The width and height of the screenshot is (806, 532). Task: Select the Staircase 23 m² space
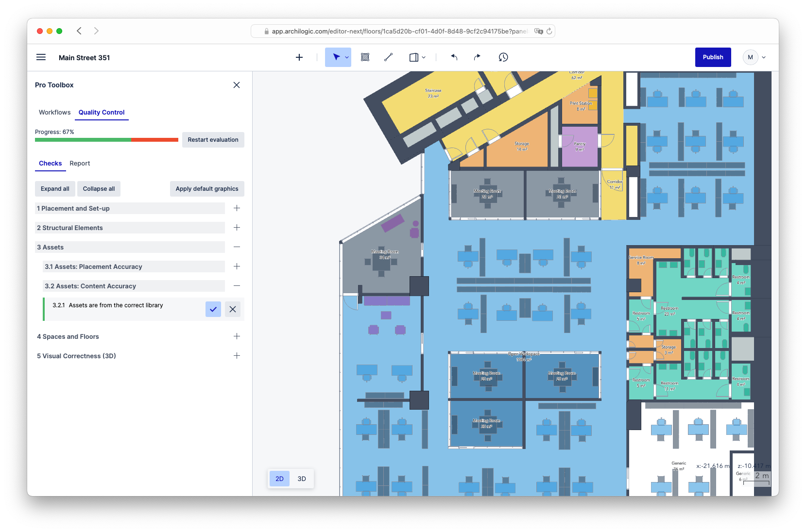click(433, 93)
